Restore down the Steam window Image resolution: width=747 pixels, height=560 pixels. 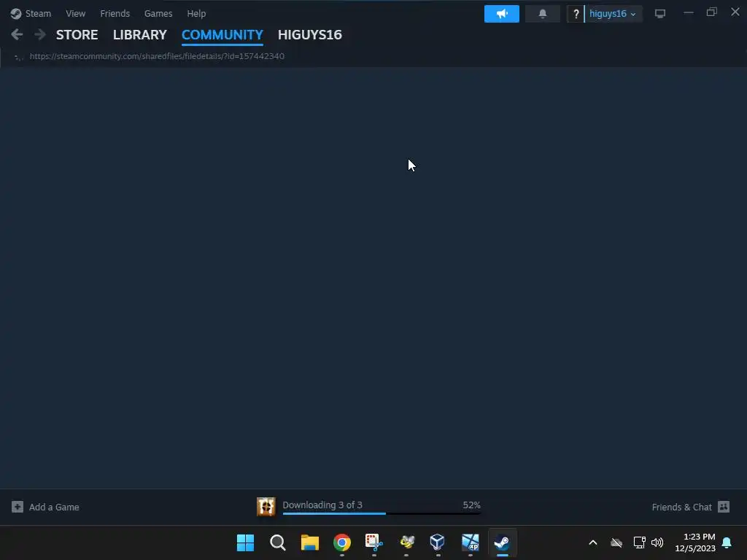[712, 12]
